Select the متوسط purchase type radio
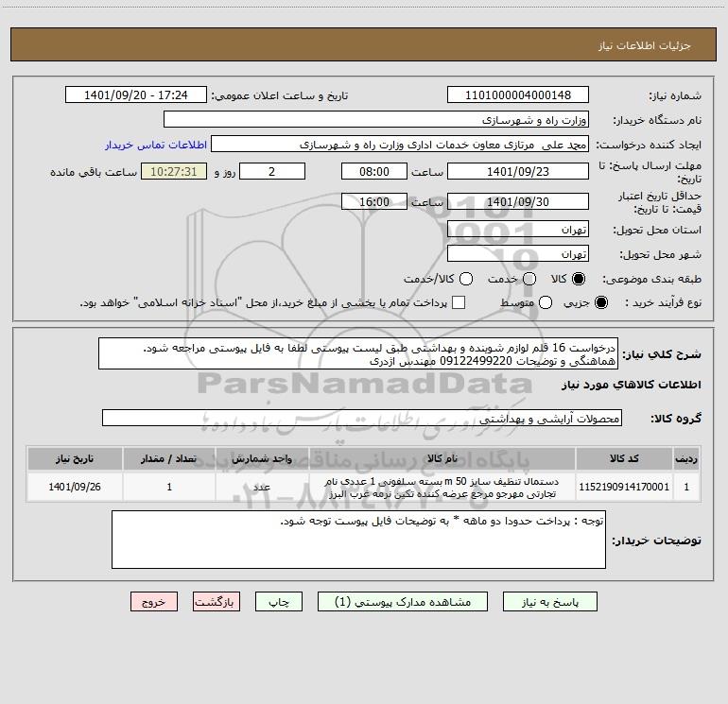Screen dimensions: 728x704 546,302
